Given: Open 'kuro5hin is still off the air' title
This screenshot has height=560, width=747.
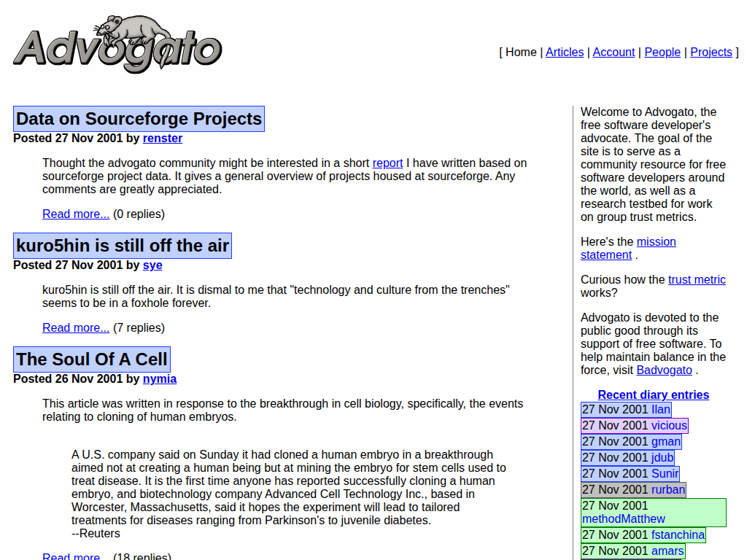Looking at the screenshot, I should 123,246.
